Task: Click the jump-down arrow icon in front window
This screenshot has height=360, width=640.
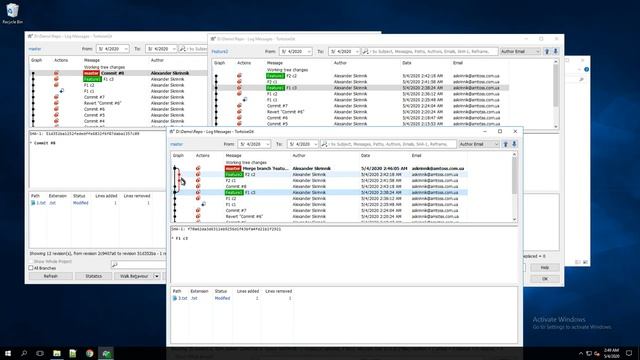Action: 514,144
